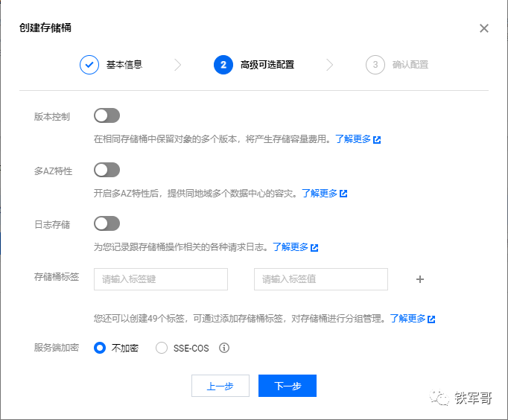The width and height of the screenshot is (508, 420).
Task: Open the 确认配置 step label
Action: click(x=410, y=65)
